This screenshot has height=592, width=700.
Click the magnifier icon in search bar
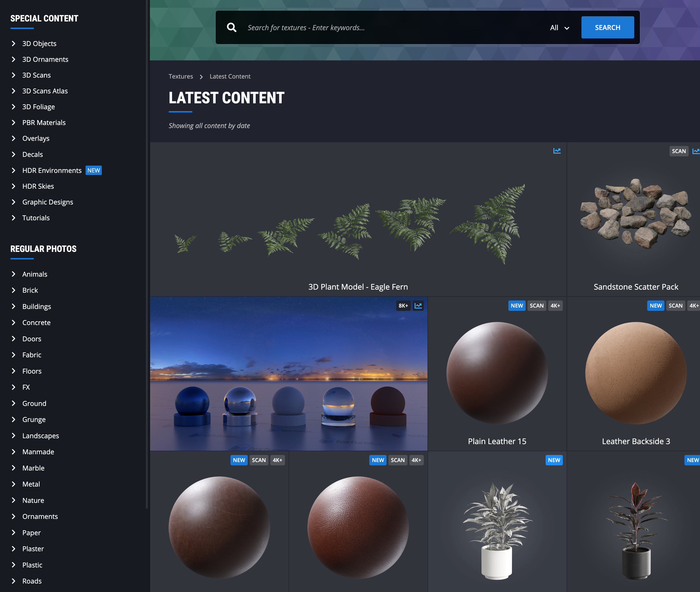(x=231, y=28)
